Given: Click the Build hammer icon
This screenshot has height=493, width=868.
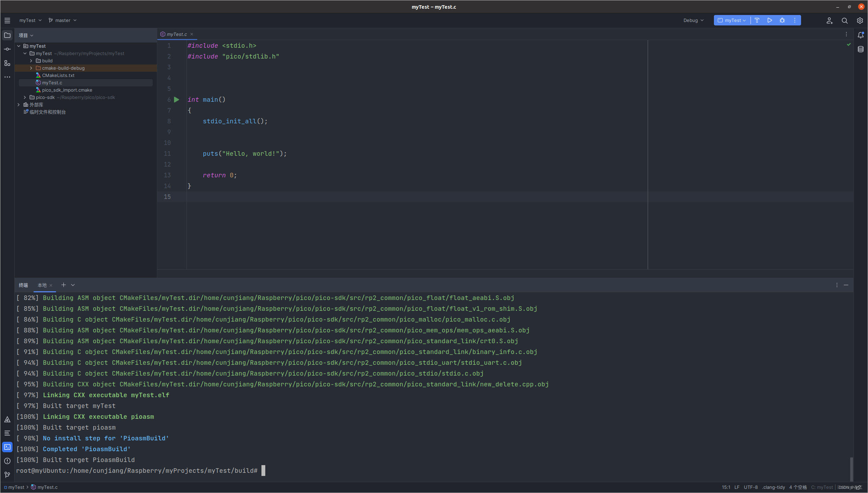Looking at the screenshot, I should pos(757,20).
